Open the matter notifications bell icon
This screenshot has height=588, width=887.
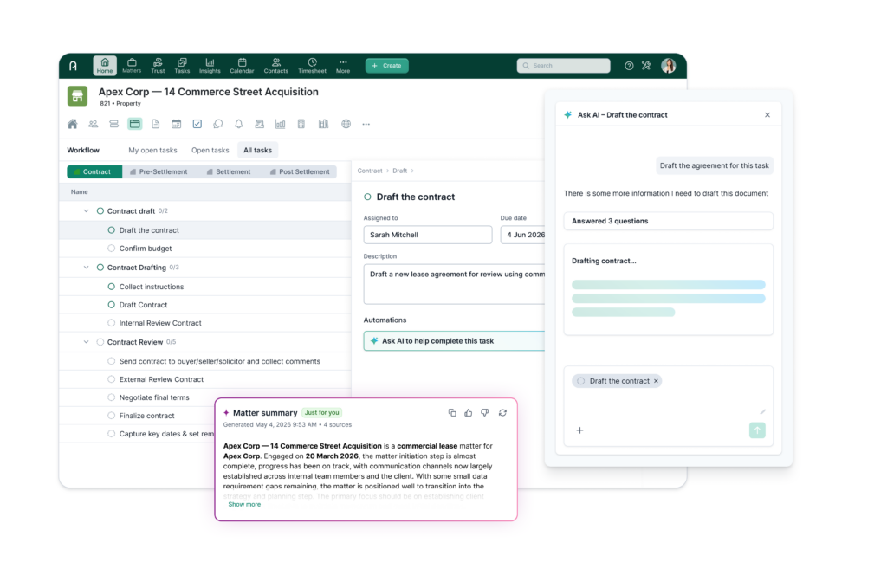coord(239,124)
